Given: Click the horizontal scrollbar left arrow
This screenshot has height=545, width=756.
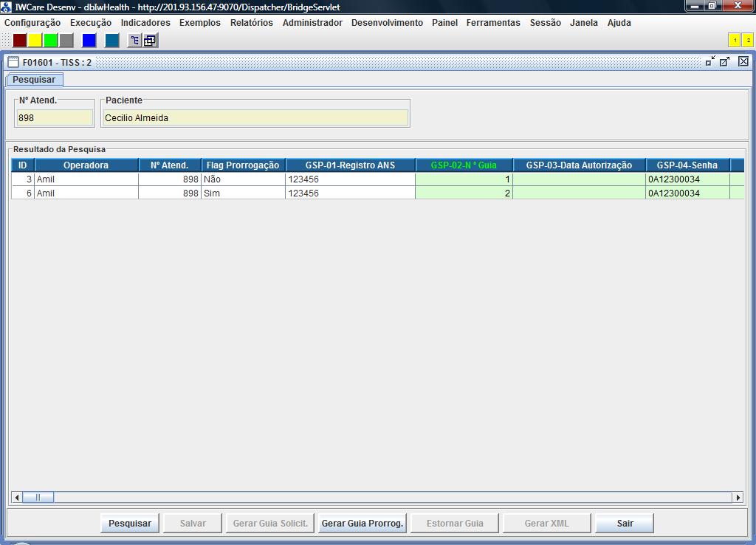Looking at the screenshot, I should (17, 497).
